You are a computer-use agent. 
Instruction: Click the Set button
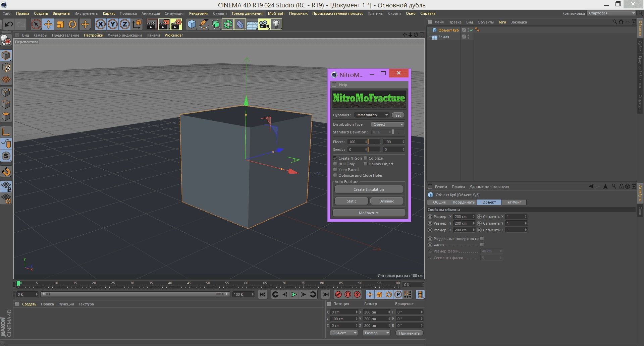tap(398, 115)
